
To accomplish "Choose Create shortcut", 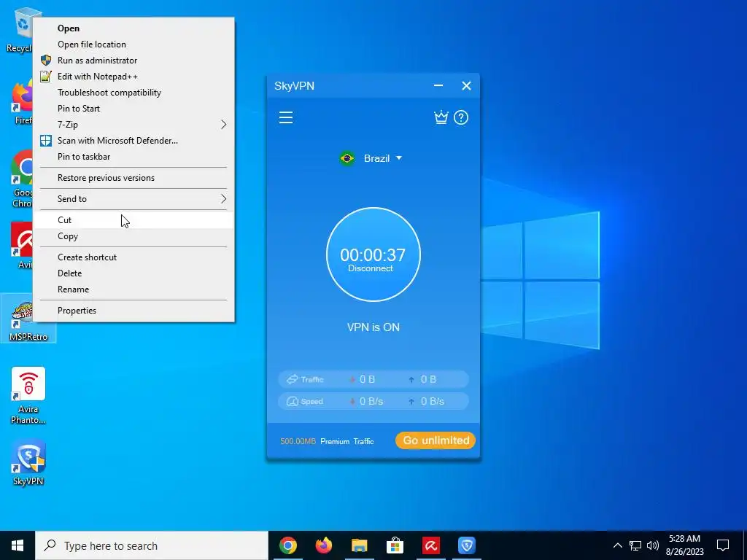I will click(134, 257).
